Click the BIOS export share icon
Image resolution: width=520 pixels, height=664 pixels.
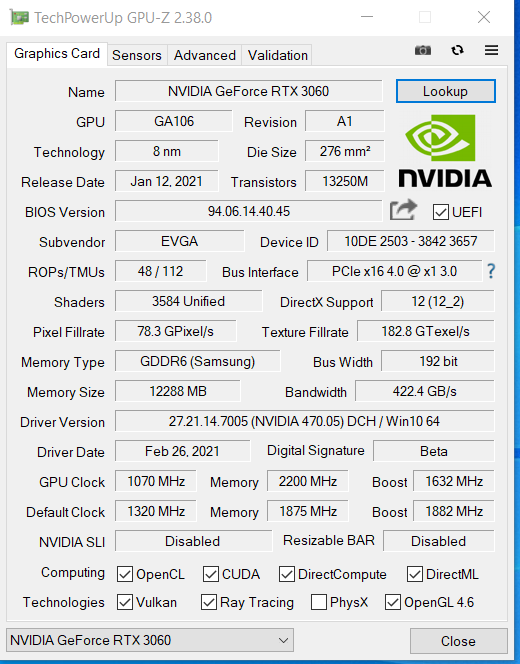click(403, 210)
